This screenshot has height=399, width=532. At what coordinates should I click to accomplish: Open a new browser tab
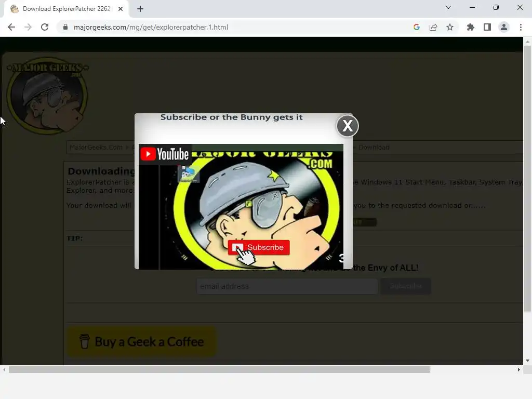pos(140,9)
